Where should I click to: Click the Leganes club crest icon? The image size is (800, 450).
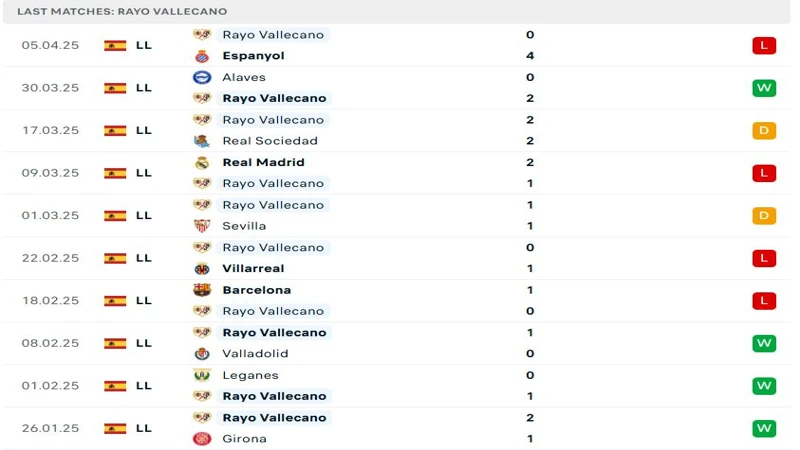(x=202, y=375)
